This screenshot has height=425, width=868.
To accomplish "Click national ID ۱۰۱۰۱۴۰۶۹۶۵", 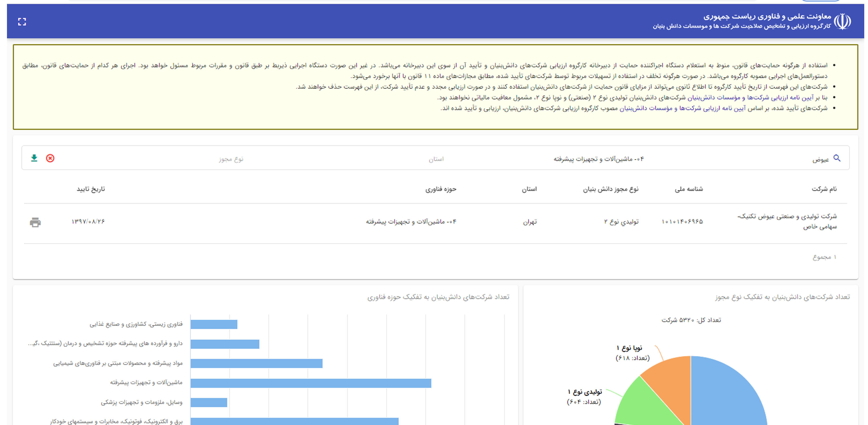I will [x=682, y=221].
